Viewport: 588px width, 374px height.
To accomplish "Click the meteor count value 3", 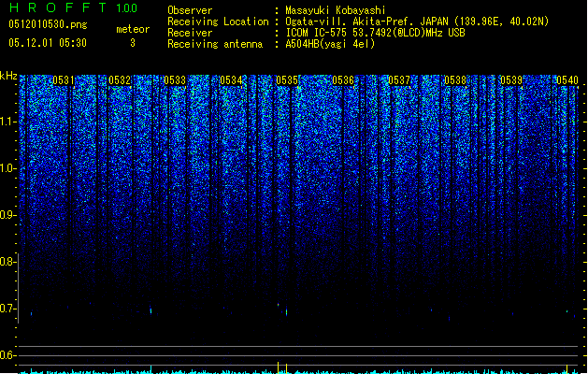I will [x=133, y=43].
